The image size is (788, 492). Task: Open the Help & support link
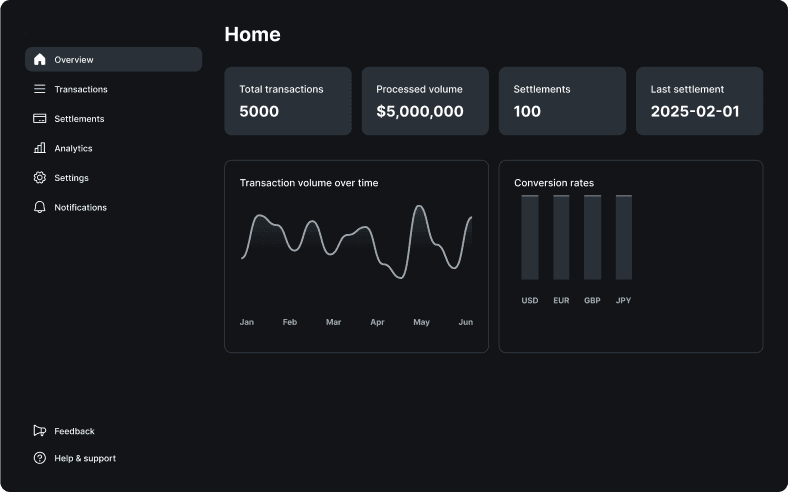click(x=85, y=458)
